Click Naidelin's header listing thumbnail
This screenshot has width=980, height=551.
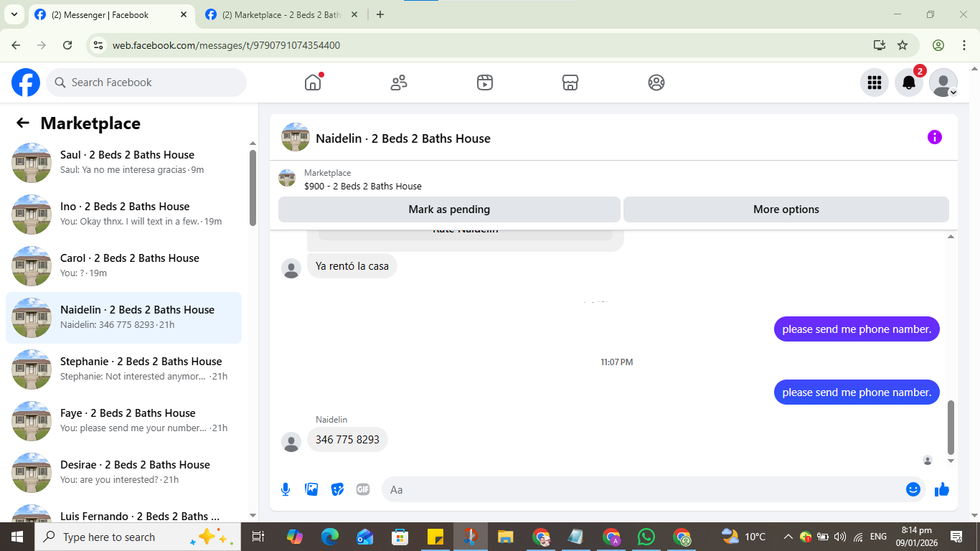[x=296, y=137]
